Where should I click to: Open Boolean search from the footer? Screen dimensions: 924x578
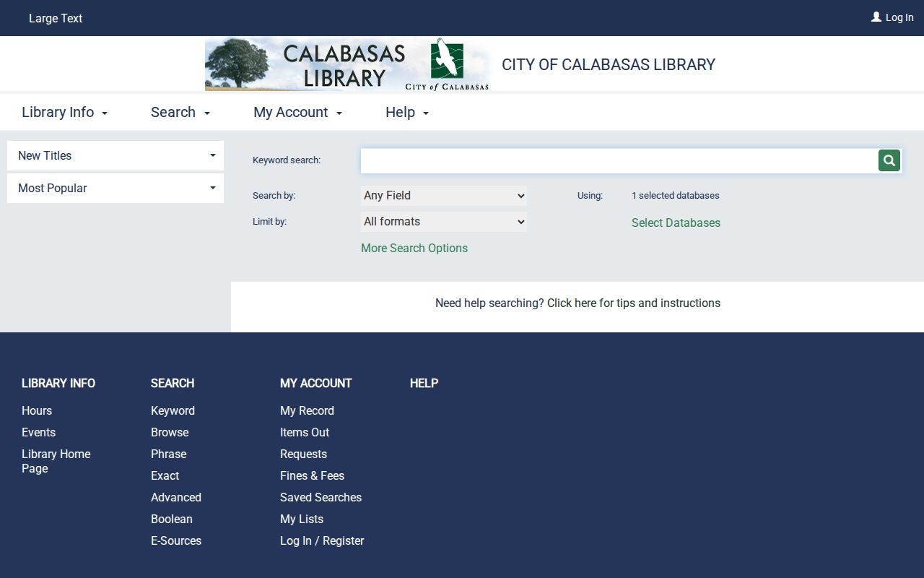click(x=172, y=519)
